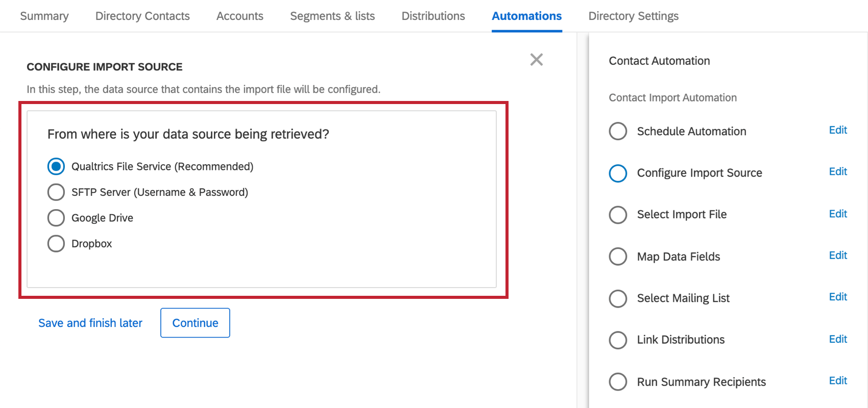
Task: Select Qualtrics File Service (Recommended) option
Action: 56,166
